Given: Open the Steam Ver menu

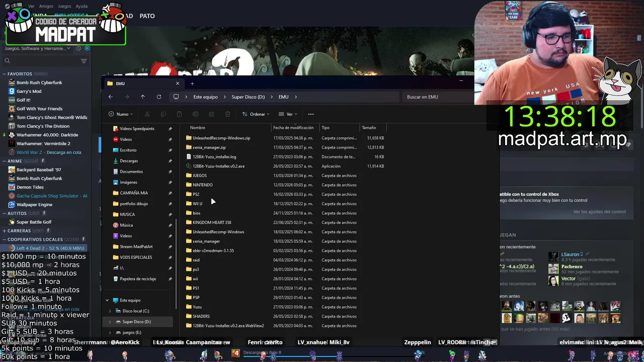Looking at the screenshot, I should (32, 7).
